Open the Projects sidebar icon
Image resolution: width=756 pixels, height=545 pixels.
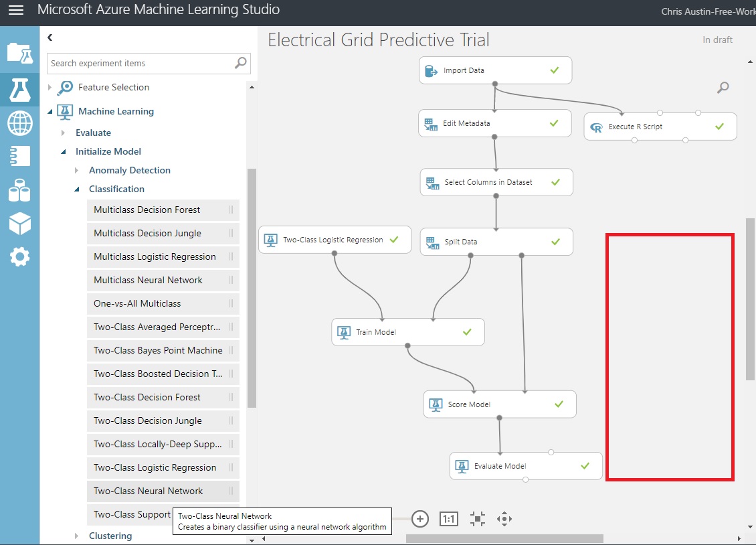(20, 53)
